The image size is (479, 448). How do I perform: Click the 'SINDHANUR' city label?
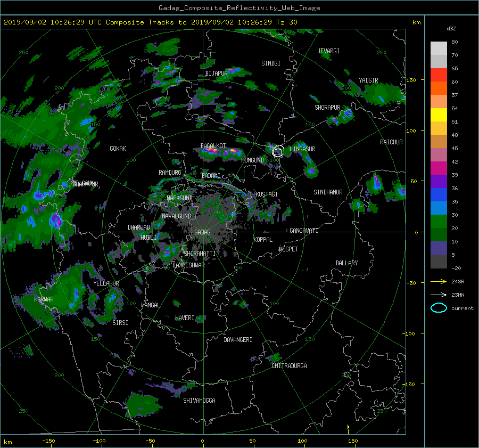(x=328, y=192)
